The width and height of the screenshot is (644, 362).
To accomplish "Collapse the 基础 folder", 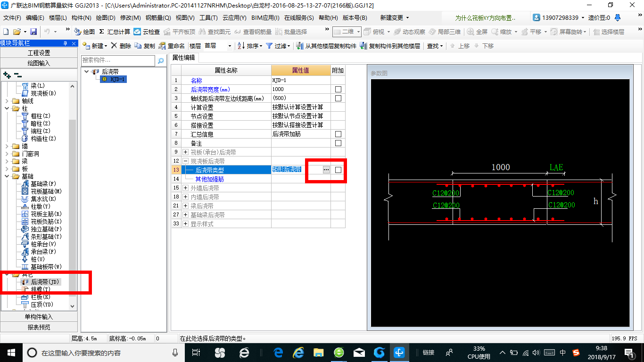I will [7, 176].
